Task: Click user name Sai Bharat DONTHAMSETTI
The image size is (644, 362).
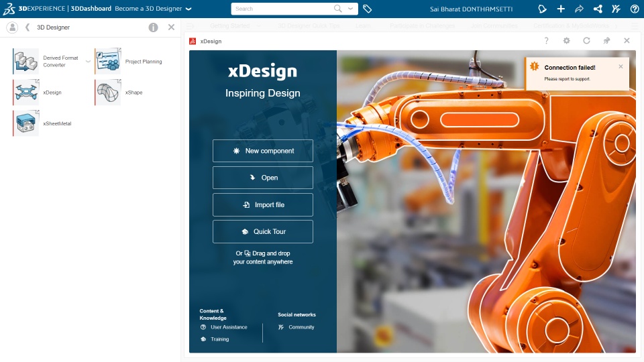Action: tap(471, 9)
